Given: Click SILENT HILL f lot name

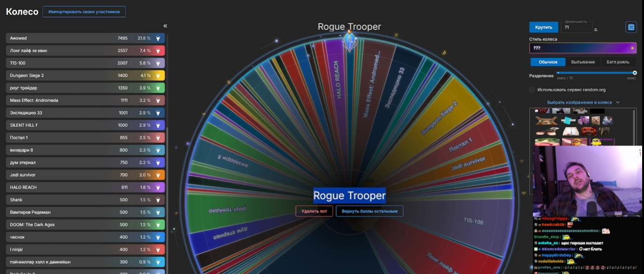Looking at the screenshot, I should (x=23, y=125).
